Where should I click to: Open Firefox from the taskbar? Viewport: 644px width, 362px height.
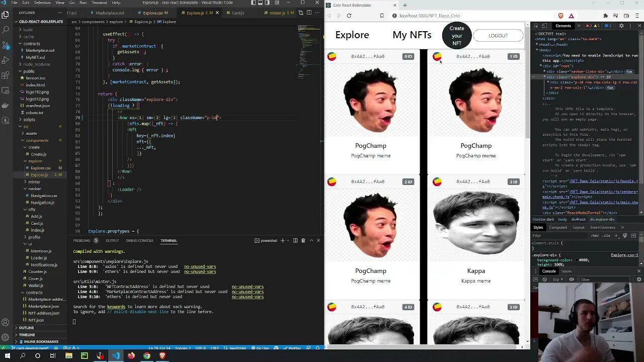click(x=131, y=355)
